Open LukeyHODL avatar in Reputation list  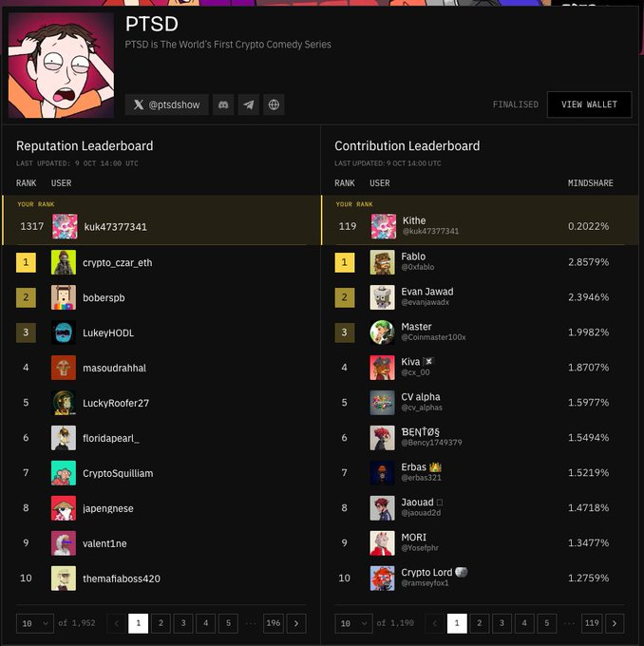(64, 332)
